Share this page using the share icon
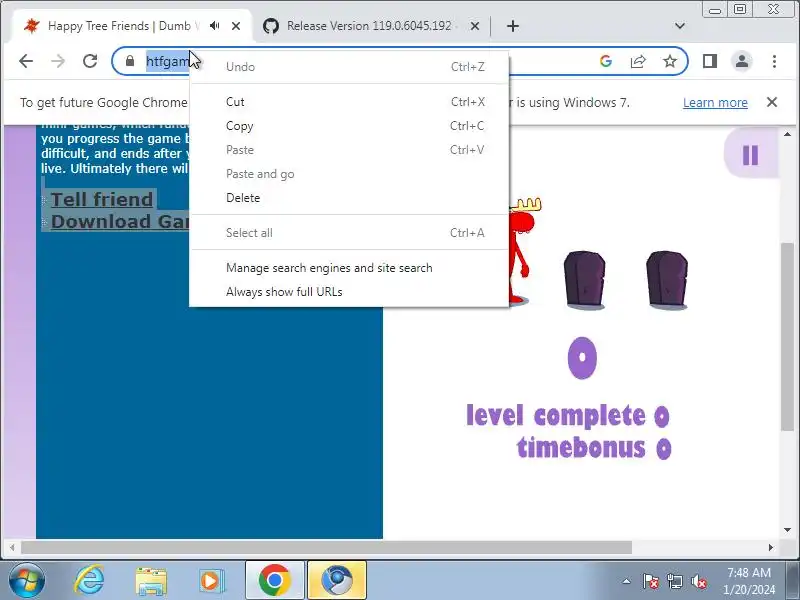 coord(638,61)
